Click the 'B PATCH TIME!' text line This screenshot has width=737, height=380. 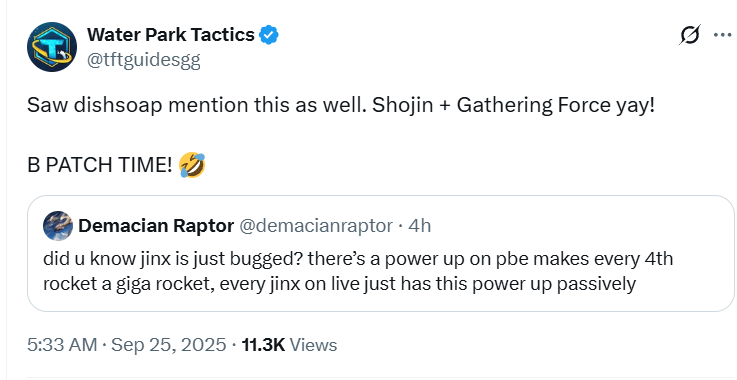pos(100,165)
